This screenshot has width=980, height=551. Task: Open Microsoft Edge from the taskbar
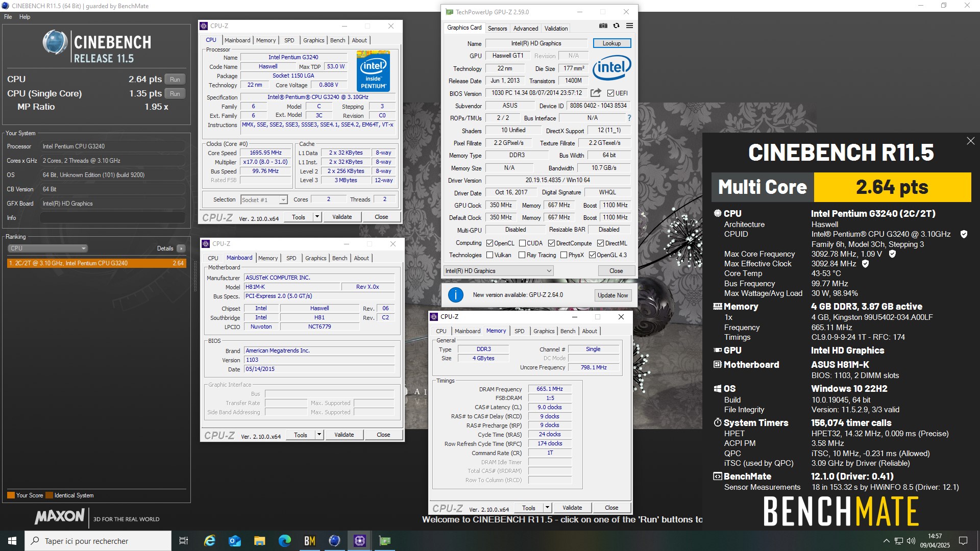[285, 541]
